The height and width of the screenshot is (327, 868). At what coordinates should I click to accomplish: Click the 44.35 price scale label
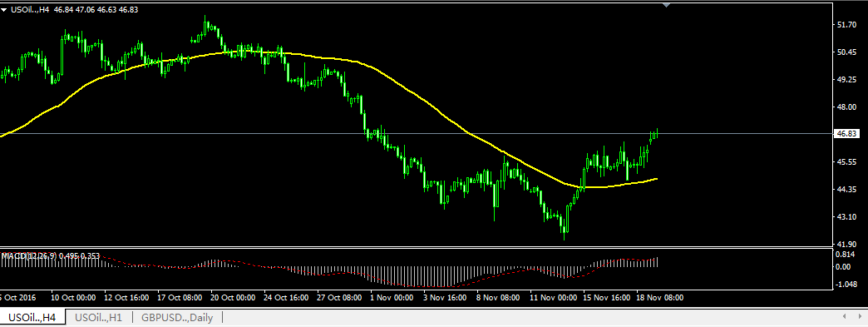(848, 190)
